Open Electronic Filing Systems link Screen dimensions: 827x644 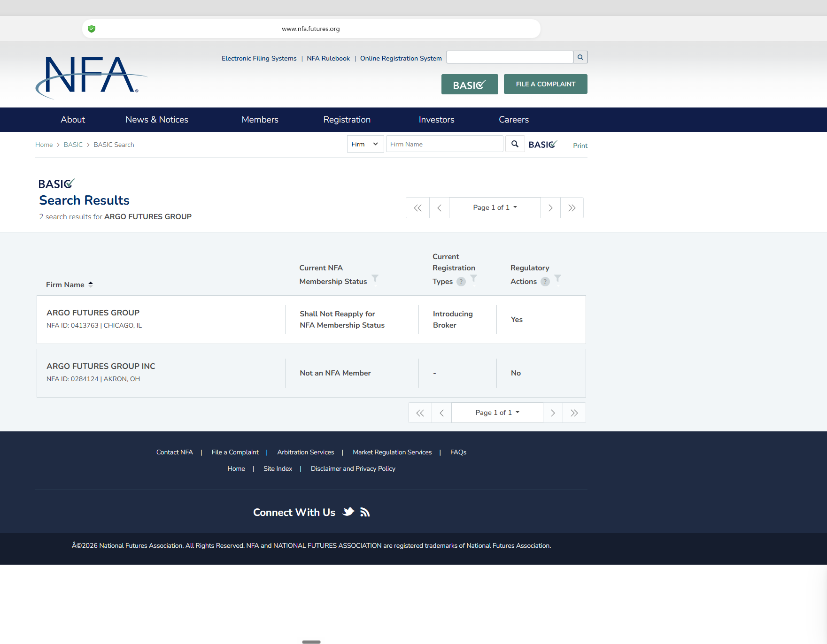pos(259,58)
